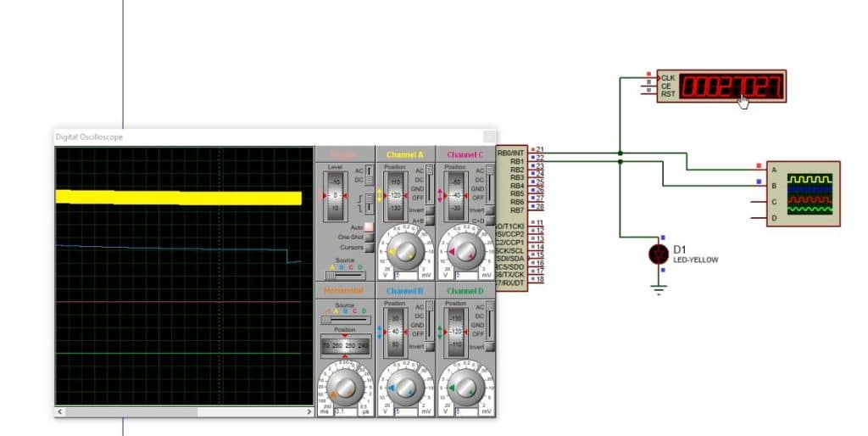Click Channel B position thumbwheel
868x436 pixels.
point(396,332)
